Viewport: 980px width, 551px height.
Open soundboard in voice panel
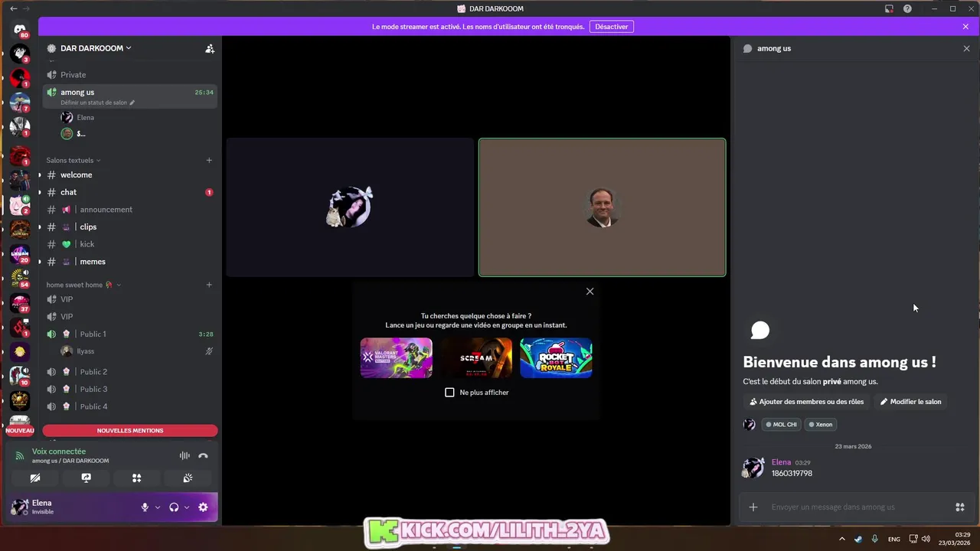[x=188, y=478]
